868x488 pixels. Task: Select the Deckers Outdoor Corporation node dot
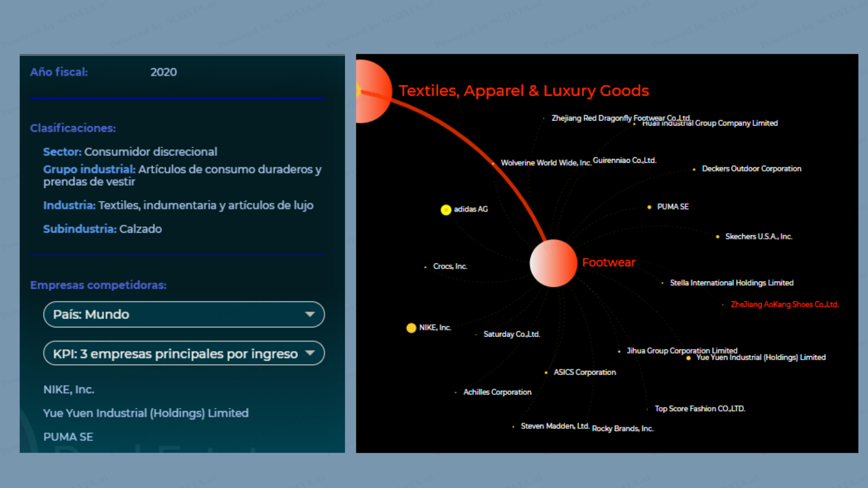click(x=694, y=169)
